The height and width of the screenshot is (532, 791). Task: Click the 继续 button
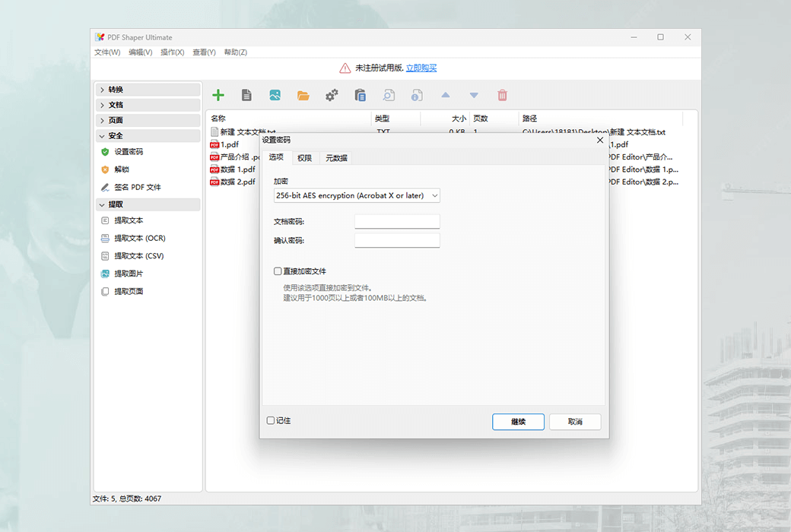coord(518,422)
